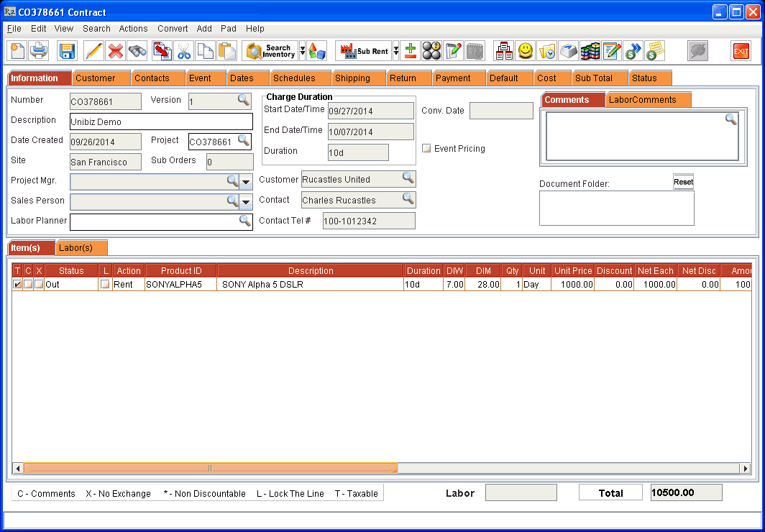This screenshot has width=765, height=532.
Task: Click into the Description field containing Unibiz Demo
Action: coord(161,121)
